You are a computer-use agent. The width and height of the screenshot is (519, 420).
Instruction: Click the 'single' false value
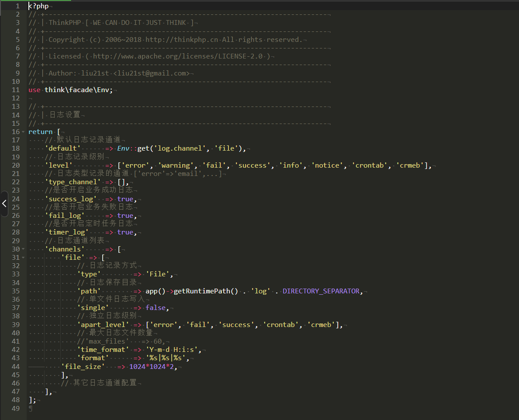click(x=155, y=308)
